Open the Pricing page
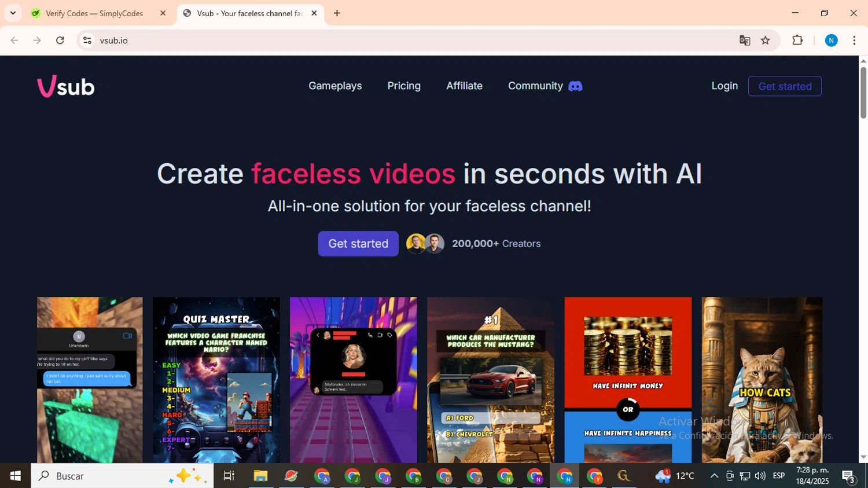The image size is (868, 488). coord(404,86)
